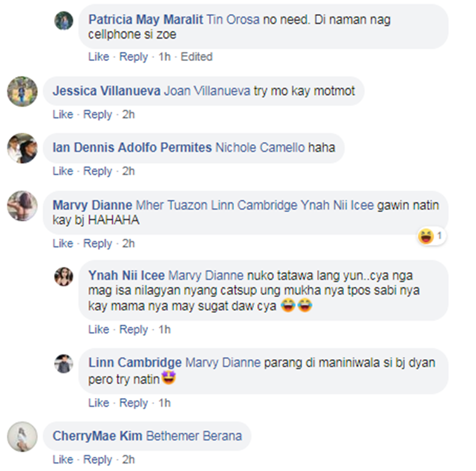
Task: Open tagged profile Bethemer Berana
Action: 194,436
